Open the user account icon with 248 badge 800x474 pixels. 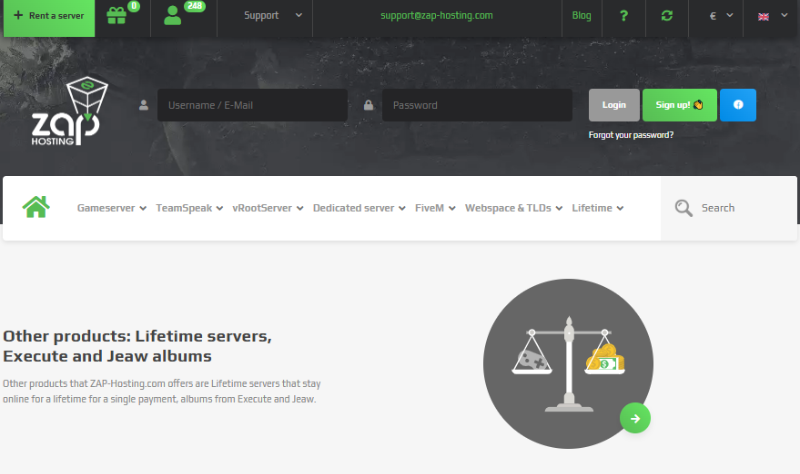click(172, 15)
